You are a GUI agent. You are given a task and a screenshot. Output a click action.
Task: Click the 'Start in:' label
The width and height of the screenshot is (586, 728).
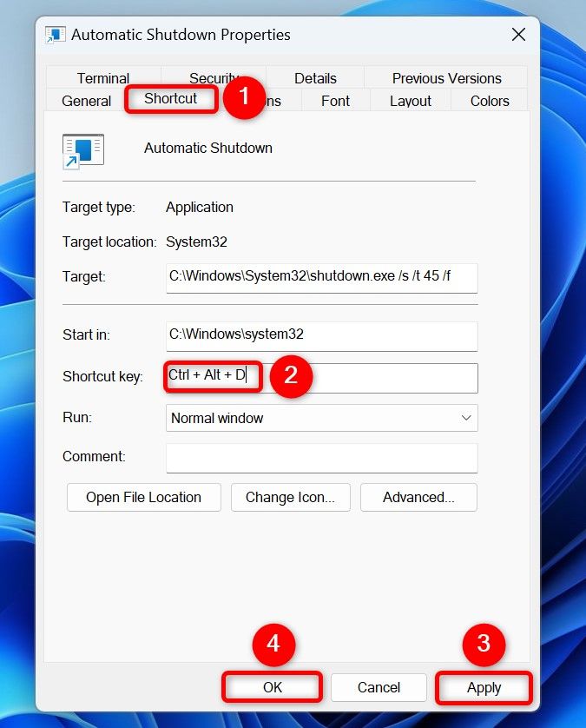coord(86,334)
